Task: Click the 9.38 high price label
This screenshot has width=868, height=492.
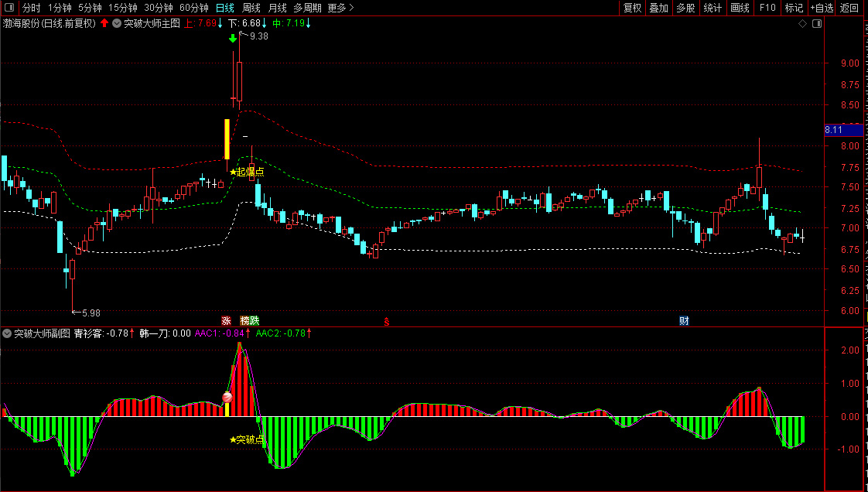Action: tap(259, 36)
